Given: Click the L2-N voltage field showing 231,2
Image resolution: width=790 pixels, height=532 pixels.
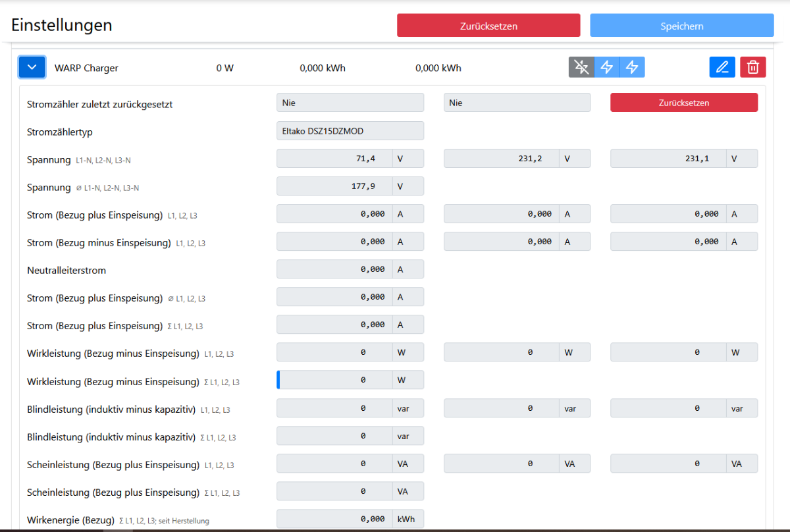Looking at the screenshot, I should tap(502, 159).
